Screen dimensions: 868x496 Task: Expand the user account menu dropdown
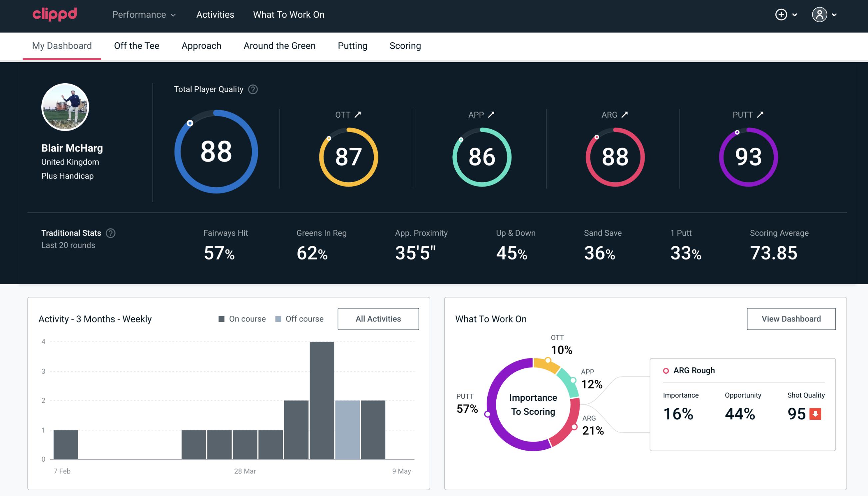point(825,14)
